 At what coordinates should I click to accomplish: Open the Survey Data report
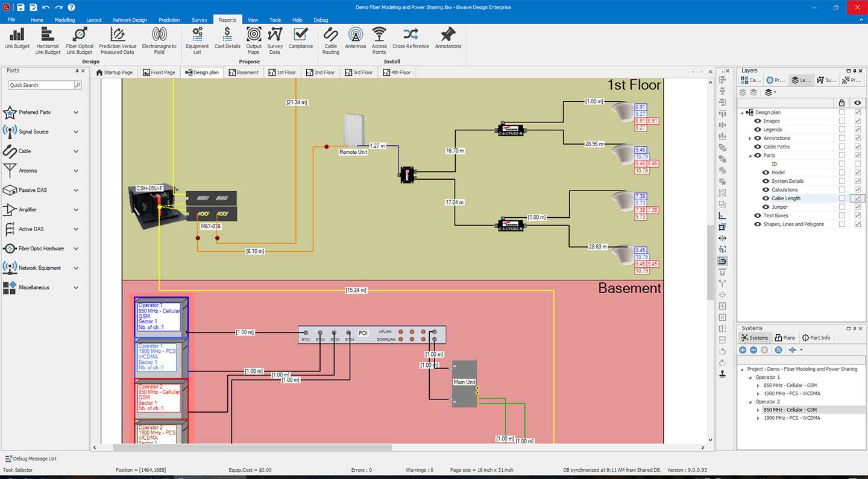pos(275,41)
